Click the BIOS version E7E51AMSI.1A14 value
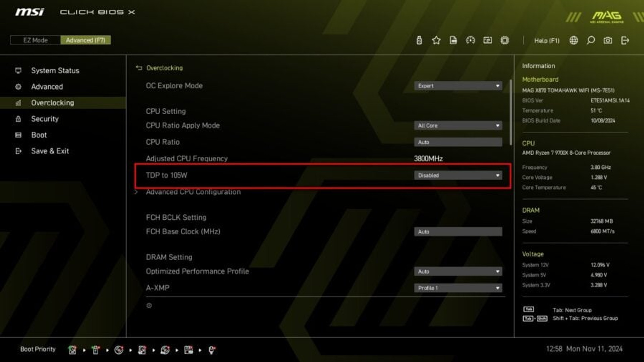Image resolution: width=644 pixels, height=362 pixels. tap(610, 100)
